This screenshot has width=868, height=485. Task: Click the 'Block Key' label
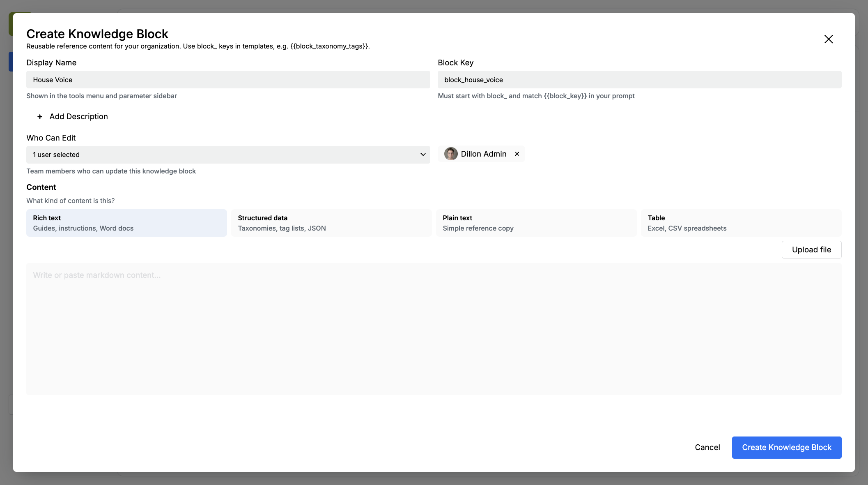tap(456, 62)
